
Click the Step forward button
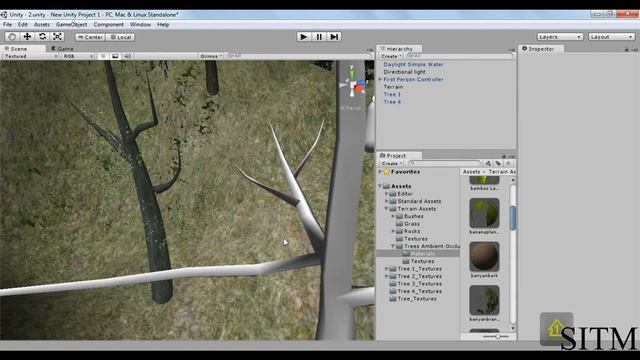coord(334,37)
